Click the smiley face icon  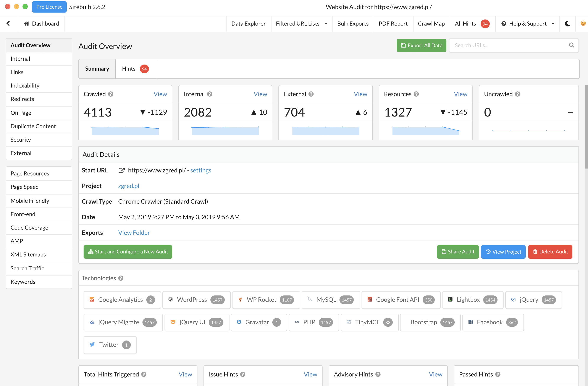coord(583,23)
